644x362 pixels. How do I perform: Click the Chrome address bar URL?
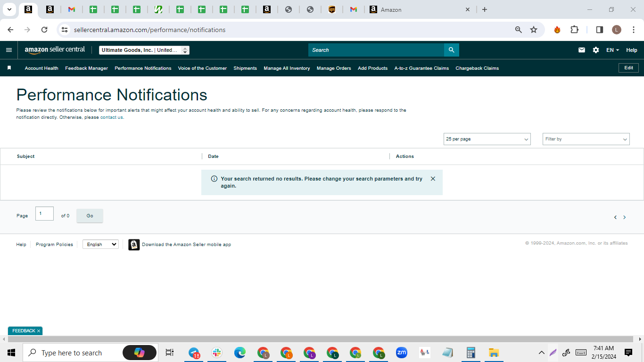[149, 30]
